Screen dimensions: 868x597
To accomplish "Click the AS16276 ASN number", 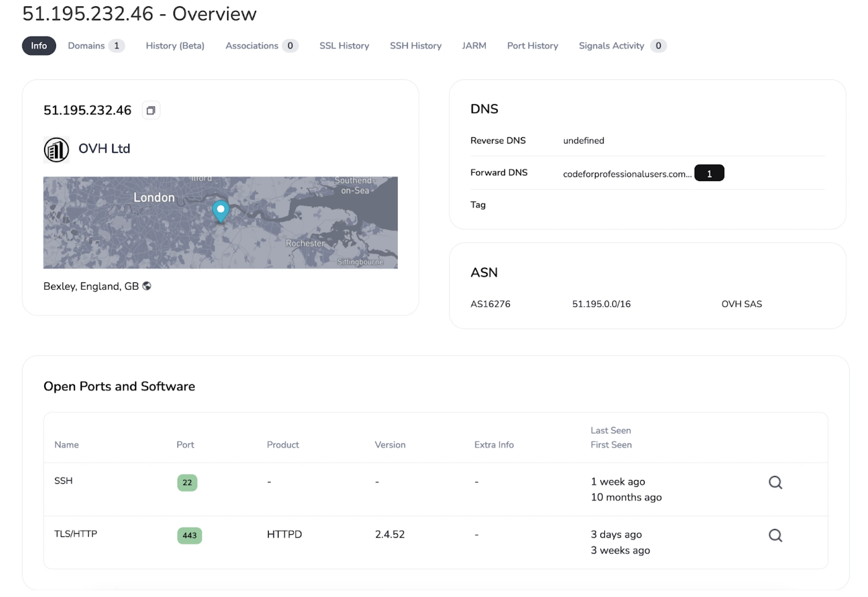I will (490, 304).
